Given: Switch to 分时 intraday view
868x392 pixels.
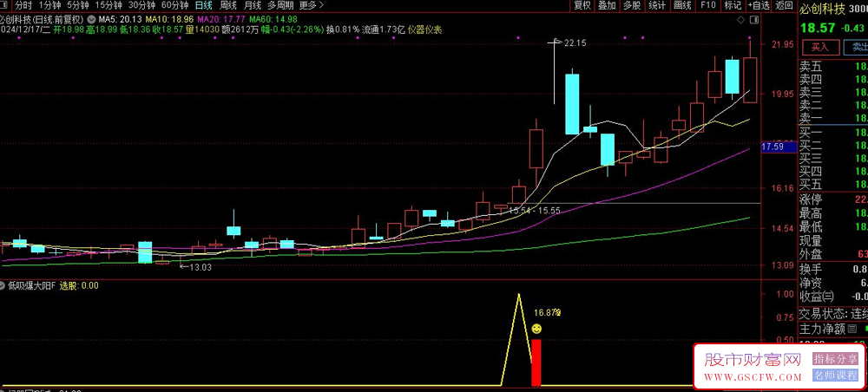Looking at the screenshot, I should (x=23, y=5).
